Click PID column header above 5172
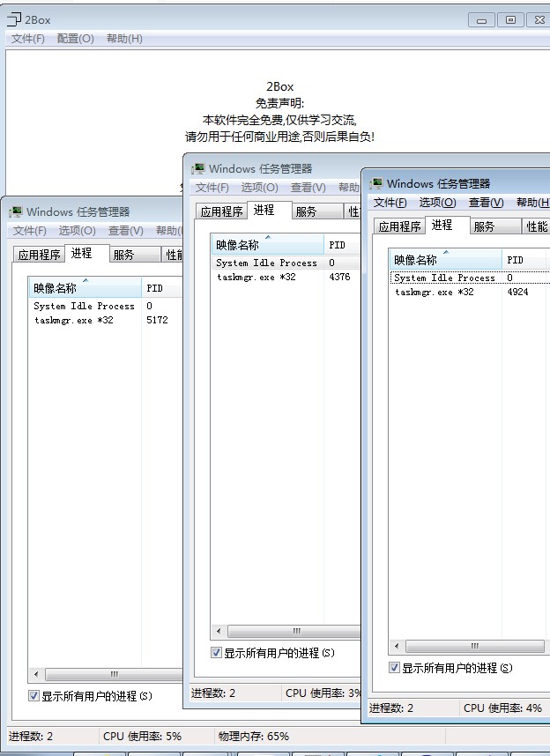This screenshot has width=550, height=756. click(x=162, y=288)
